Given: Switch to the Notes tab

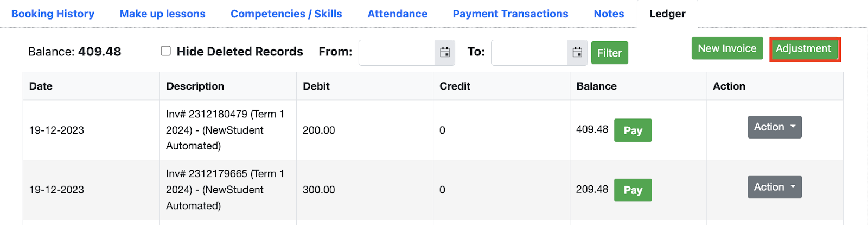Looking at the screenshot, I should click(x=609, y=14).
